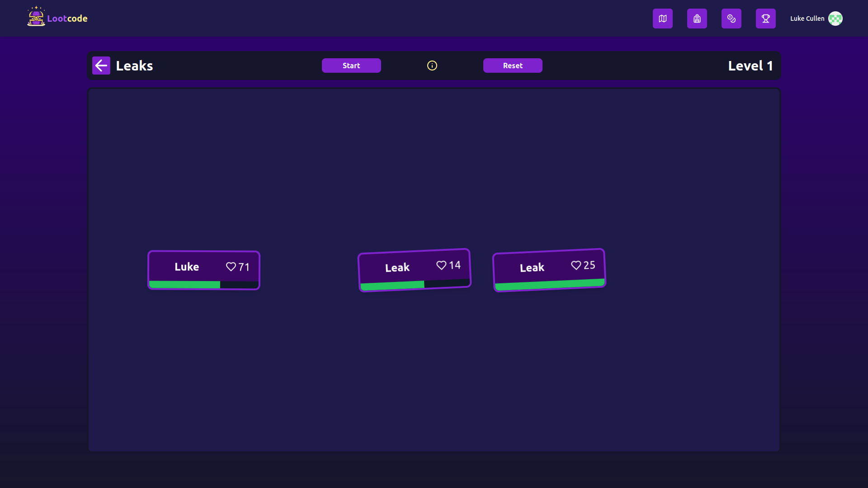Open the backpack inventory icon
This screenshot has width=868, height=488.
(697, 19)
